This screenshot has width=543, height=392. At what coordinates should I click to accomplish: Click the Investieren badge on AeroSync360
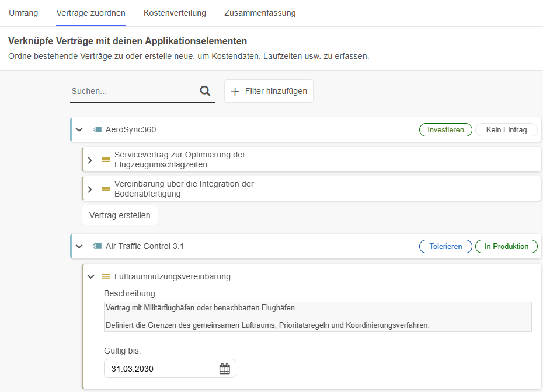coord(445,129)
